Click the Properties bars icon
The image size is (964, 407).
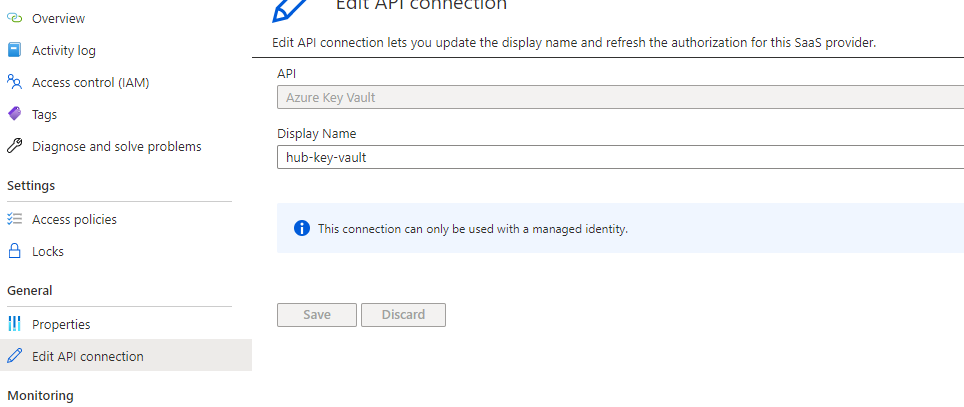(x=14, y=324)
